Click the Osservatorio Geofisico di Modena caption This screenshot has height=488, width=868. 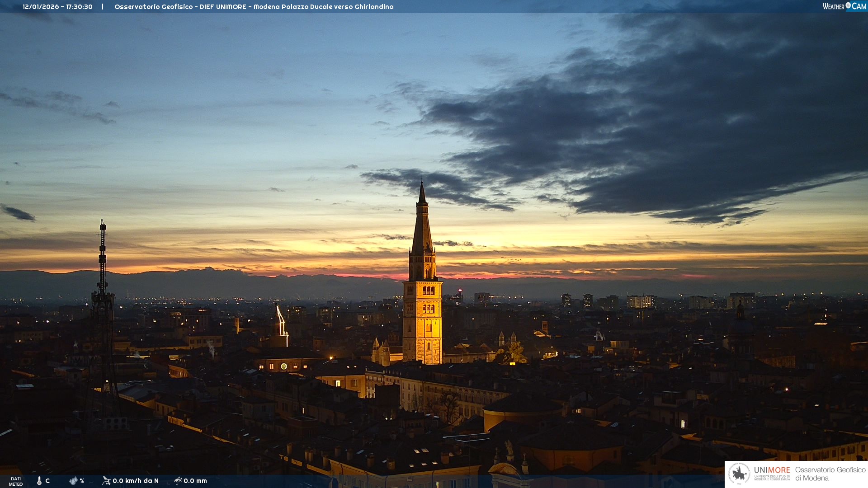pos(830,474)
